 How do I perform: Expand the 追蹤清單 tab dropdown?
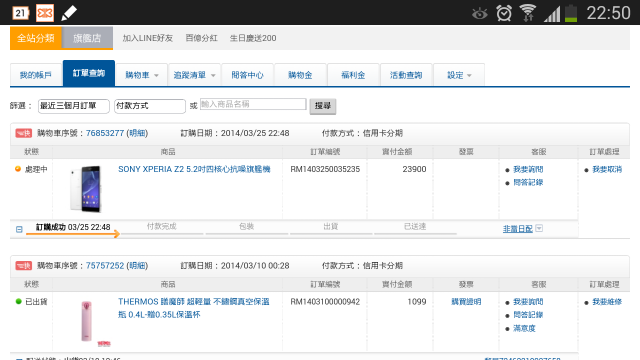click(213, 76)
